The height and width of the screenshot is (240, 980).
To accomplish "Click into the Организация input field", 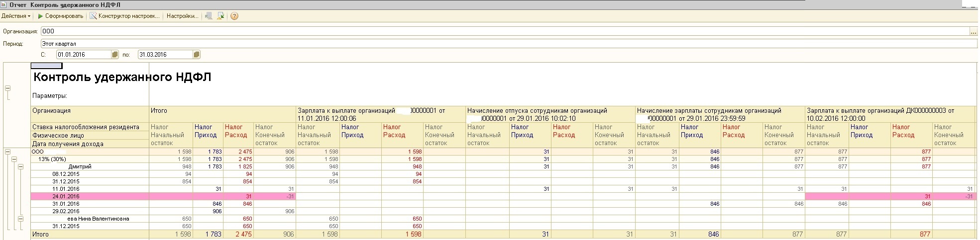I will point(505,31).
